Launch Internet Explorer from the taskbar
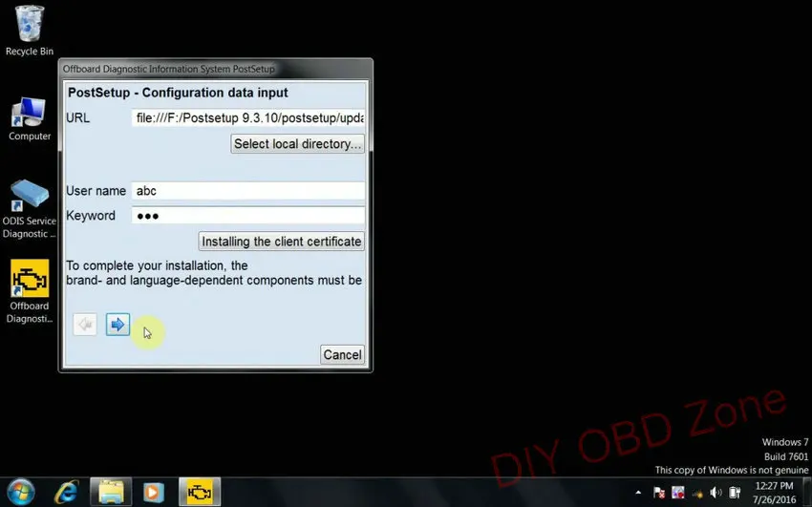The image size is (812, 507). point(67,492)
